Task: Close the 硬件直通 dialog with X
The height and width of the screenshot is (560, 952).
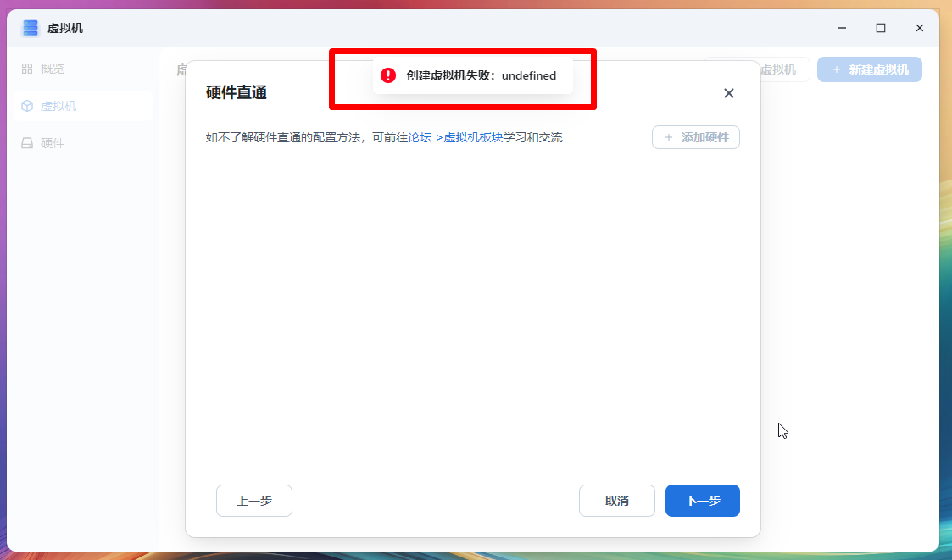Action: pyautogui.click(x=728, y=93)
